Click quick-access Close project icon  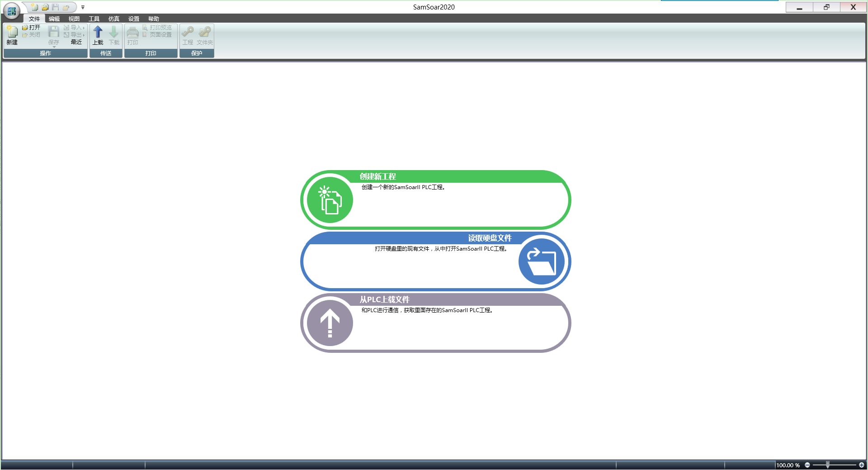[66, 7]
